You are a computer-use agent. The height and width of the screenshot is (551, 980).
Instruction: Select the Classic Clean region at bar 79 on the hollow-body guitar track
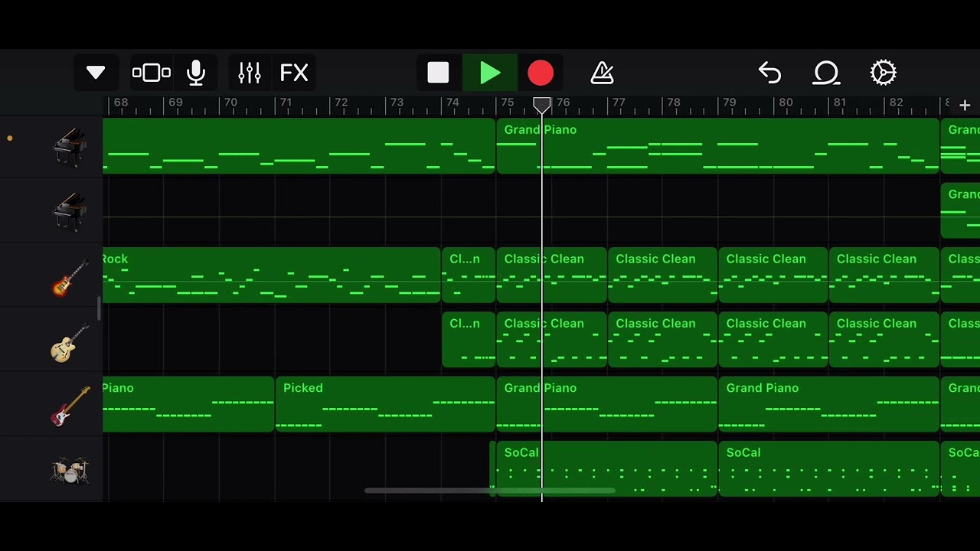pos(773,340)
